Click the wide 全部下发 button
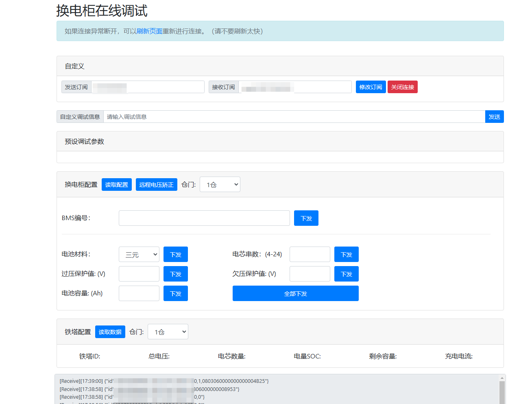Viewport: 532px width, 404px height. pyautogui.click(x=296, y=293)
